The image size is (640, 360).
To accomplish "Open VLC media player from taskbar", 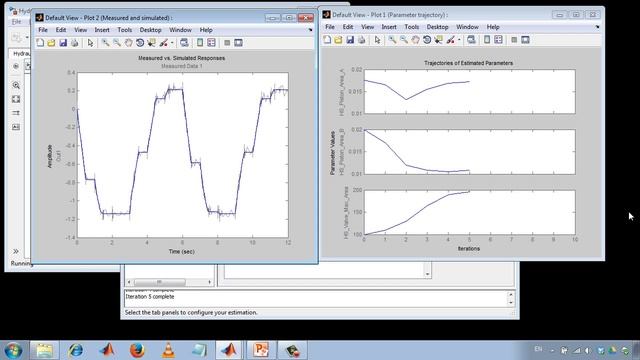I will [x=168, y=350].
